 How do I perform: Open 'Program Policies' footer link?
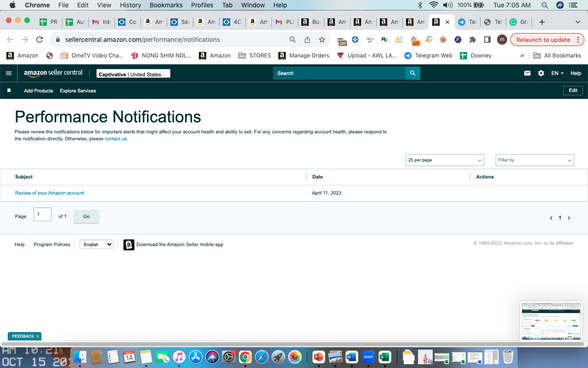(52, 245)
